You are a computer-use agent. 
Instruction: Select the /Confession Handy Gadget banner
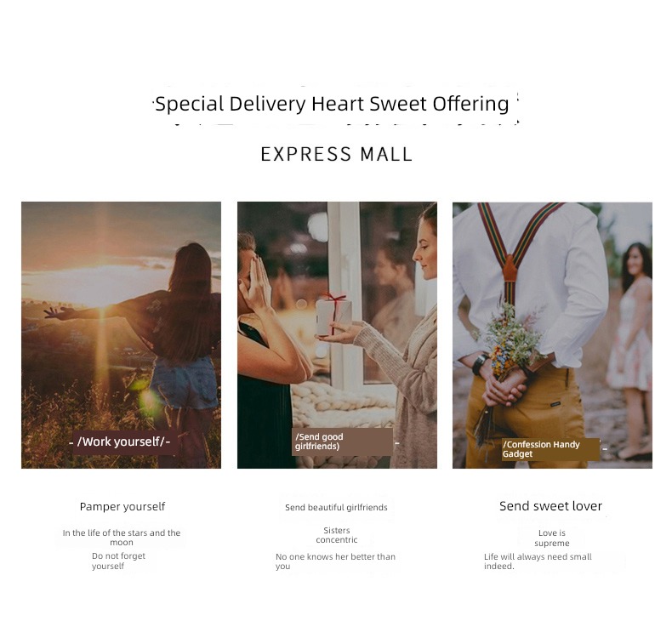(550, 449)
